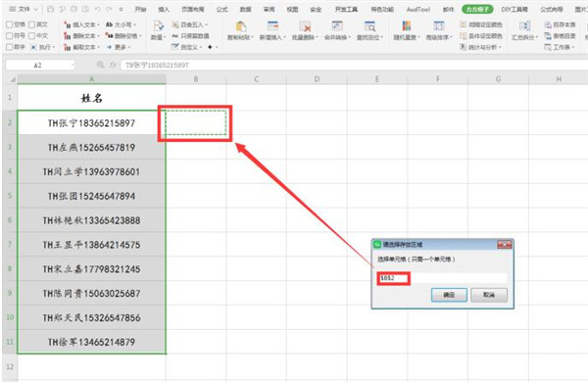The width and height of the screenshot is (588, 382).
Task: Click the 随机重复 colorful grid icon
Action: (406, 25)
